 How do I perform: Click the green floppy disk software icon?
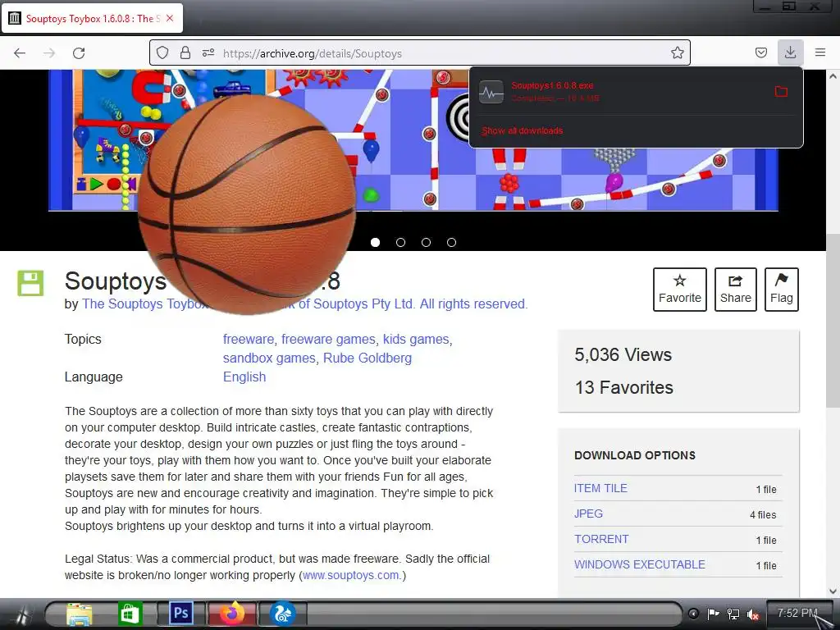pos(30,283)
